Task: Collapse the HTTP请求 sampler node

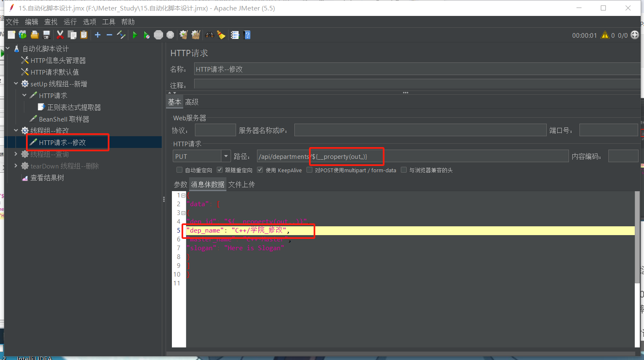Action: (x=24, y=96)
